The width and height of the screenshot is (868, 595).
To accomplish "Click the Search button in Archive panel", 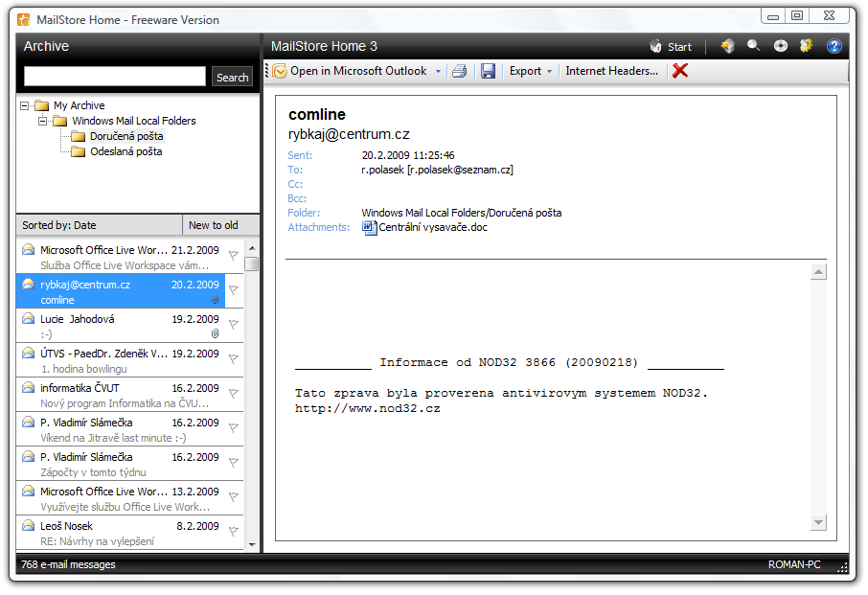I will [233, 77].
